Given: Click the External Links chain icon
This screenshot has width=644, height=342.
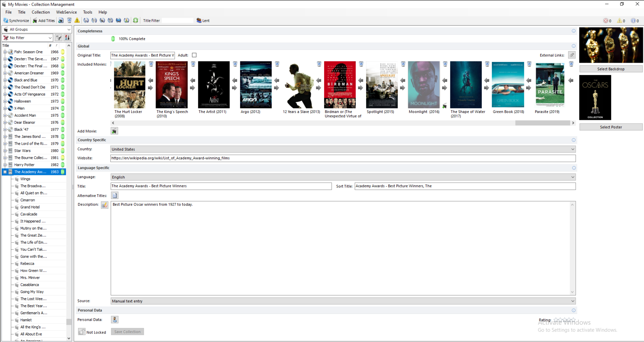Looking at the screenshot, I should tap(572, 55).
